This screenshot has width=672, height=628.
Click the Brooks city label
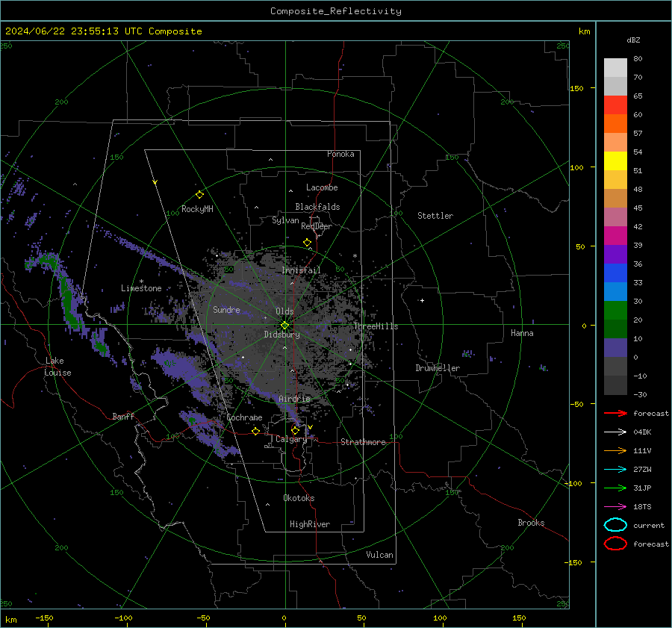coord(531,523)
